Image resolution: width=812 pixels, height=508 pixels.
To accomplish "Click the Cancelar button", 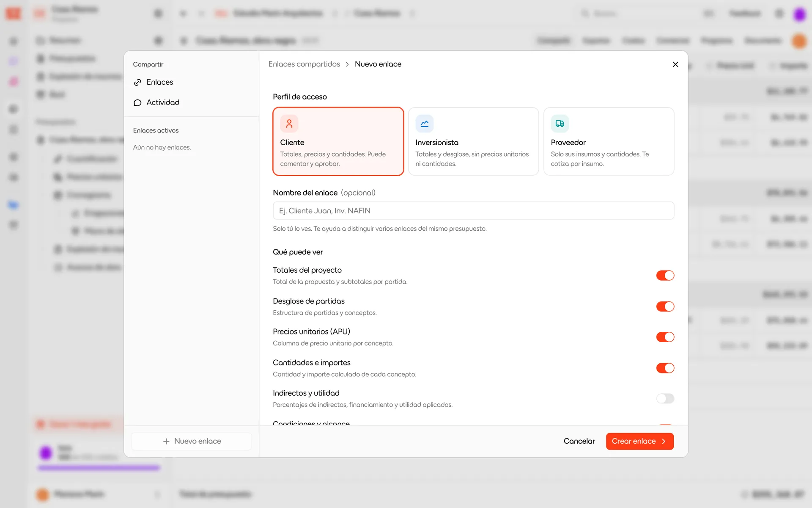I will click(x=579, y=441).
